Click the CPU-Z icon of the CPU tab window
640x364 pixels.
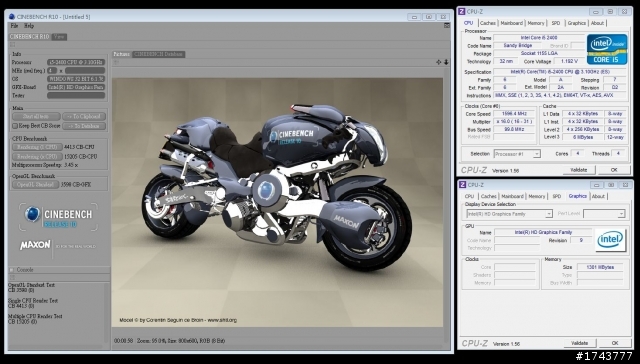tap(462, 11)
